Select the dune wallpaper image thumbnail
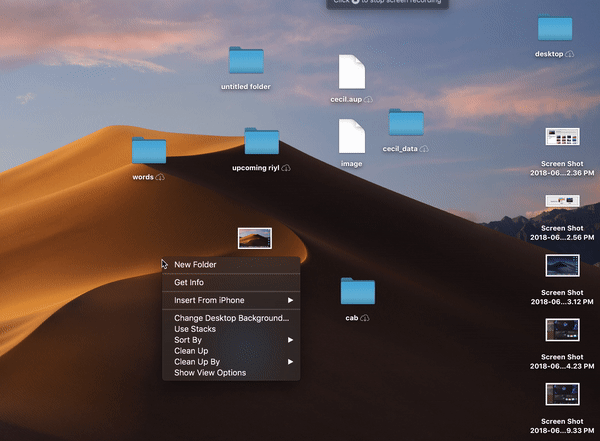This screenshot has width=600, height=441. tap(255, 238)
